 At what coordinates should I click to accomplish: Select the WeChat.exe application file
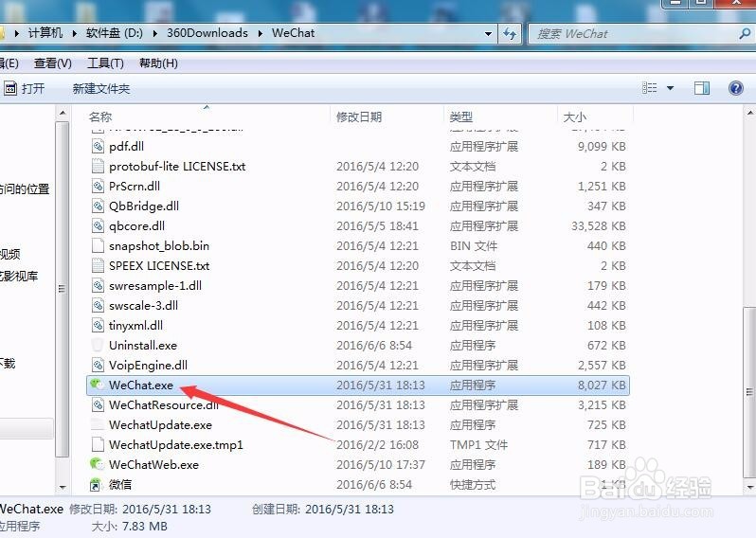(141, 386)
